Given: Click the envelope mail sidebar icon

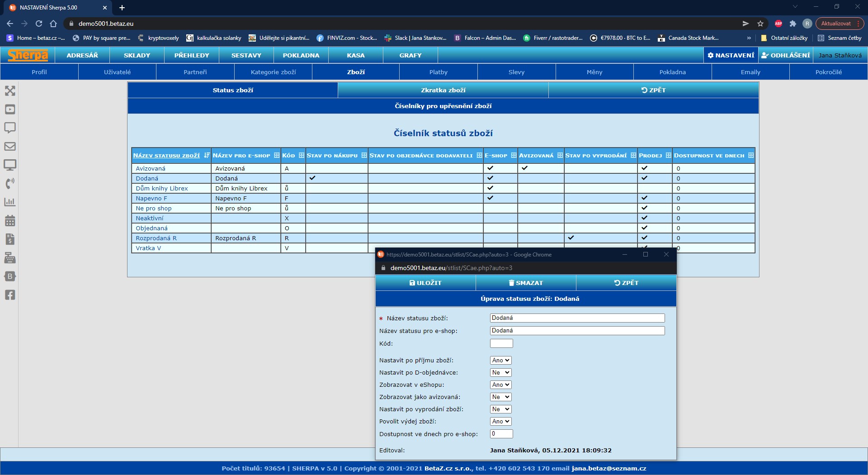Looking at the screenshot, I should (10, 147).
